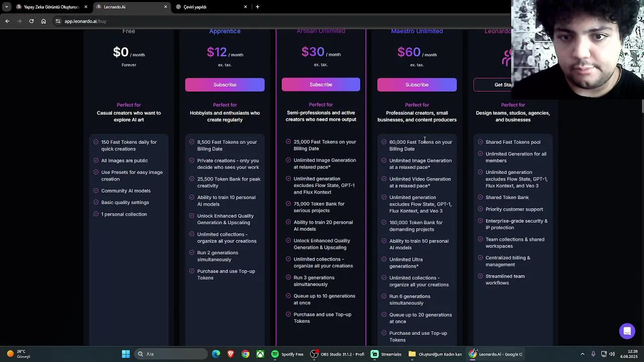Click 'Unlimited Ultra generations*' text

pyautogui.click(x=406, y=262)
